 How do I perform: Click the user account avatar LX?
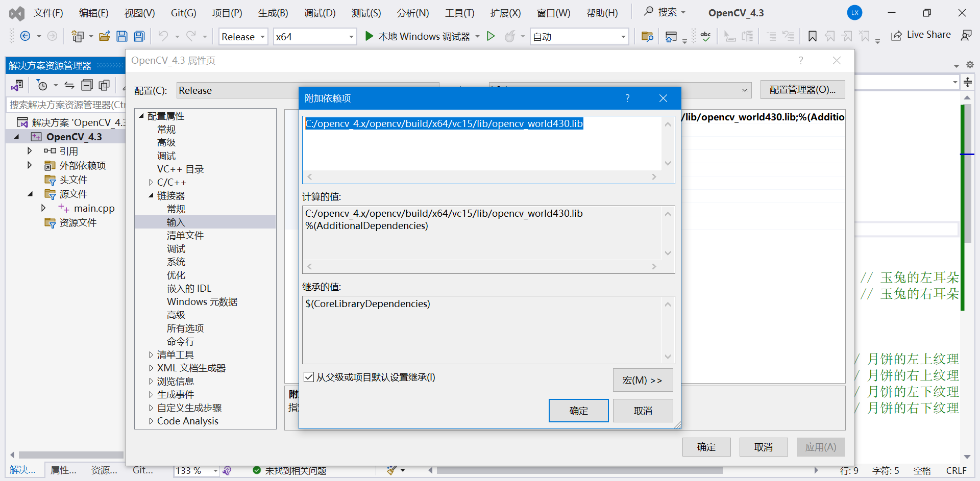tap(854, 13)
